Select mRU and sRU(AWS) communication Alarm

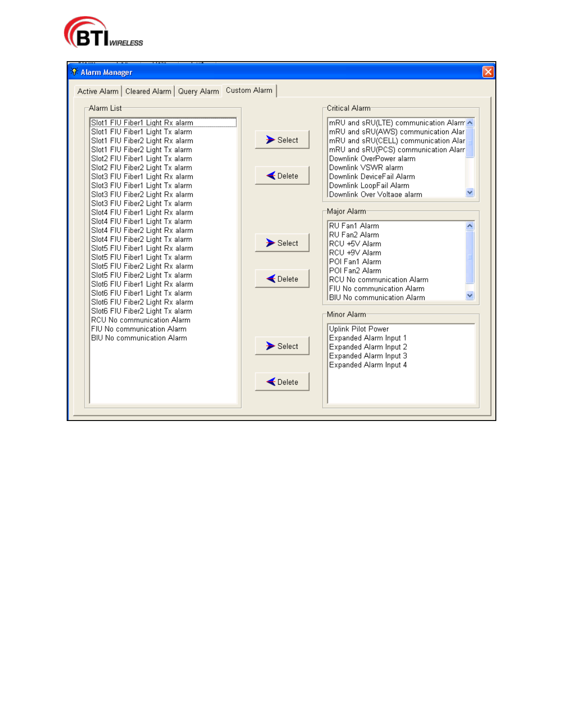click(x=397, y=132)
